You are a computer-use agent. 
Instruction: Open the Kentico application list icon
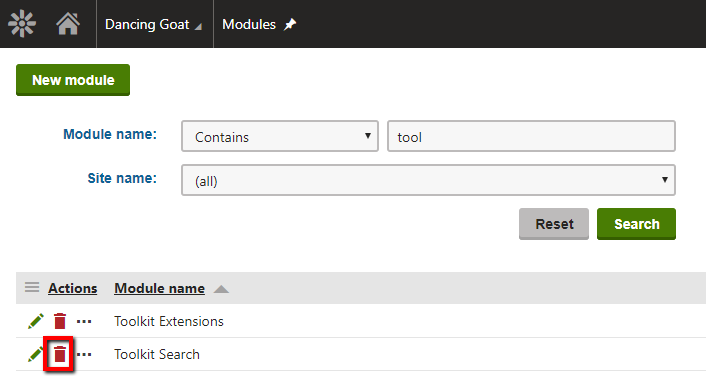(22, 24)
